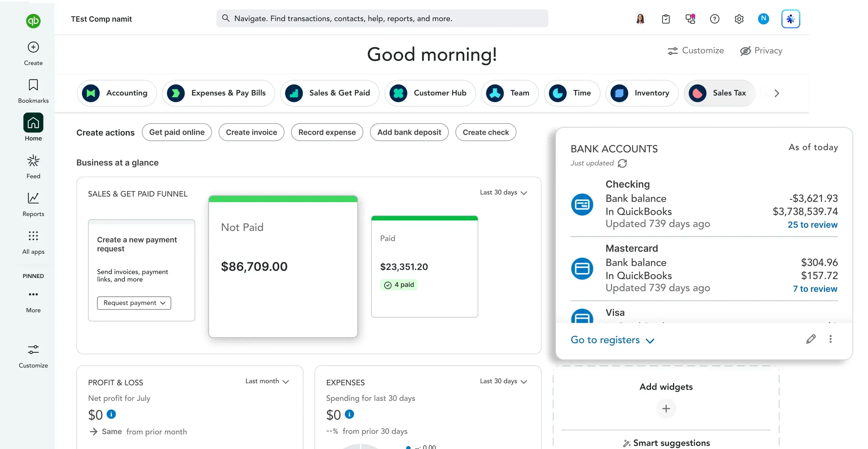Expand Go to registers dropdown

pyautogui.click(x=612, y=340)
